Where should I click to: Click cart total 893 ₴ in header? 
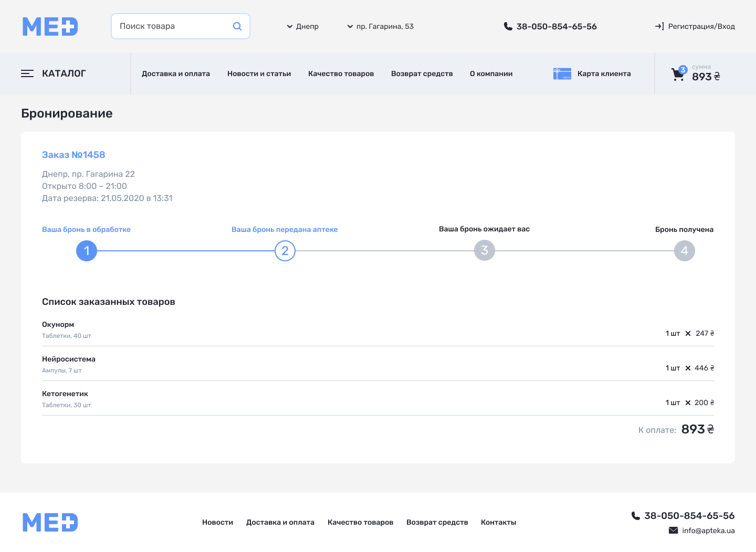(x=706, y=77)
